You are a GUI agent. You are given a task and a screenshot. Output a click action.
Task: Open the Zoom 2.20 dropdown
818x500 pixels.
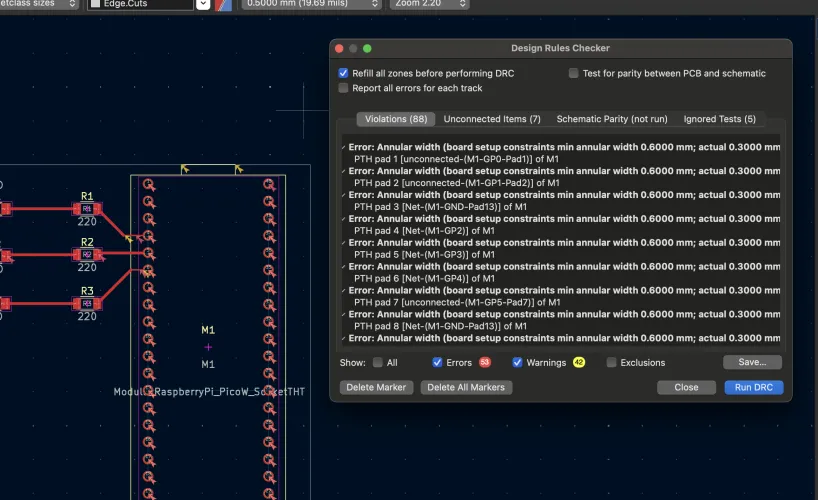429,4
